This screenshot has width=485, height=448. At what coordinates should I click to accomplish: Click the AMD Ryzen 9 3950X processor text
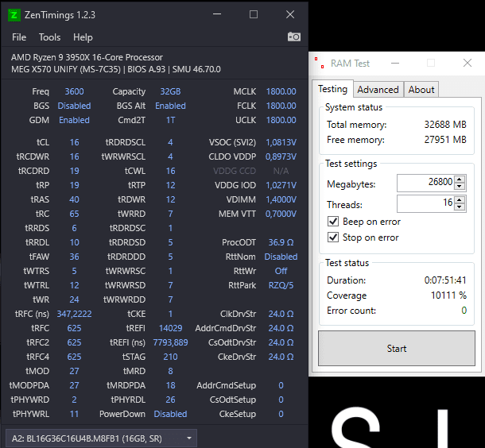click(x=87, y=57)
